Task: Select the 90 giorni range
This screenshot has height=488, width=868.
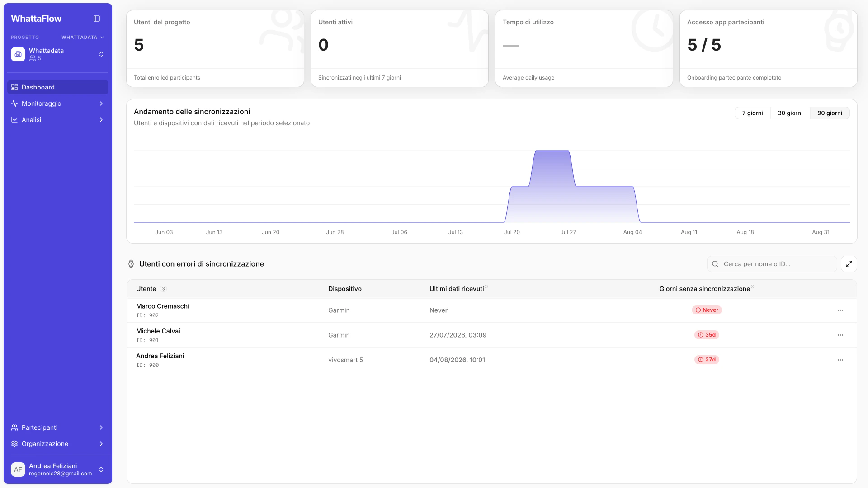Action: pos(830,113)
